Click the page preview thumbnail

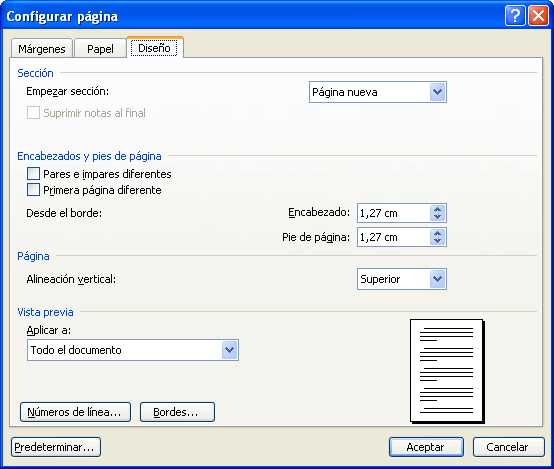pyautogui.click(x=447, y=371)
